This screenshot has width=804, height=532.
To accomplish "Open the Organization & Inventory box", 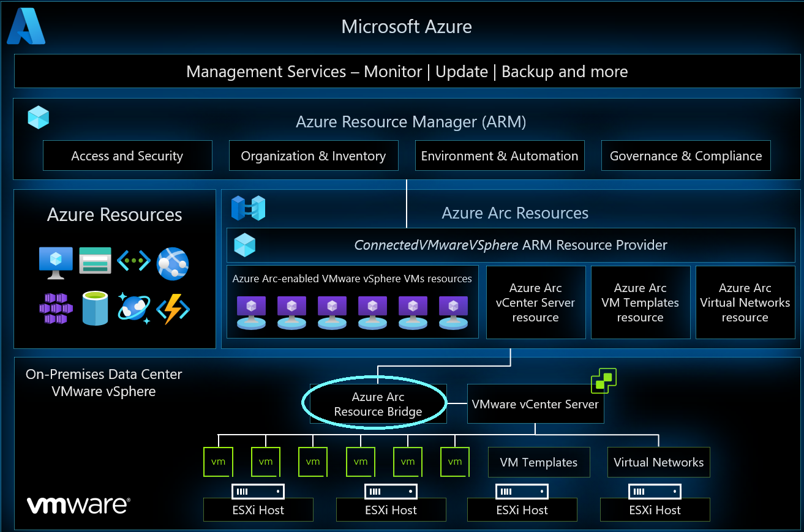I will (x=314, y=155).
